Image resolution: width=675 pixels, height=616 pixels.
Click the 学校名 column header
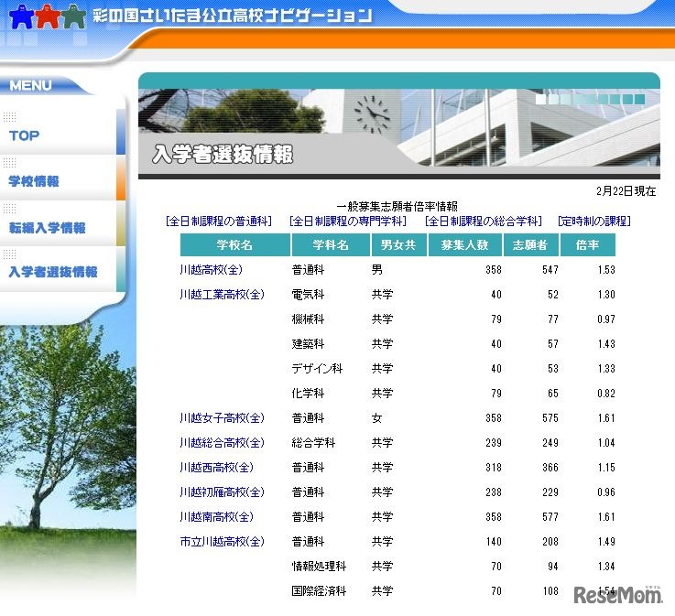tap(234, 244)
